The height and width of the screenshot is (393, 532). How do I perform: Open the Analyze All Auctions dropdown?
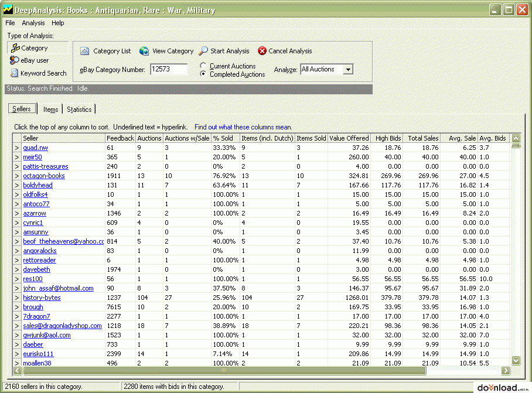(x=348, y=70)
